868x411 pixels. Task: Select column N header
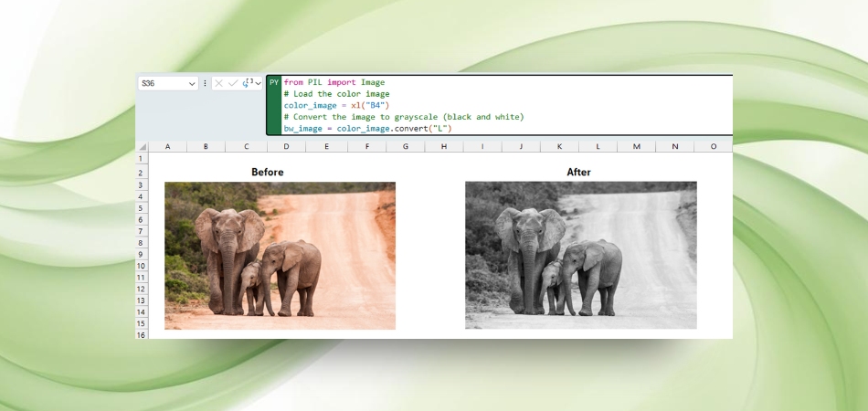tap(675, 146)
